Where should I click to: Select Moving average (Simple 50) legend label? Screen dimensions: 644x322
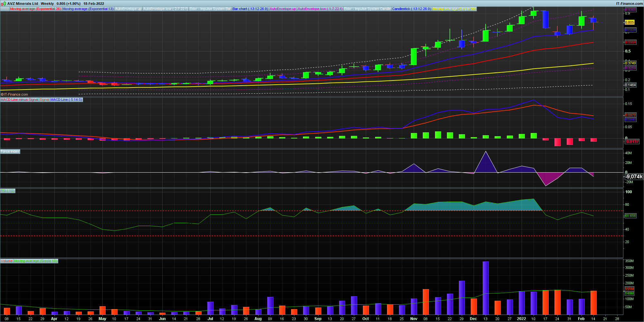(454, 9)
